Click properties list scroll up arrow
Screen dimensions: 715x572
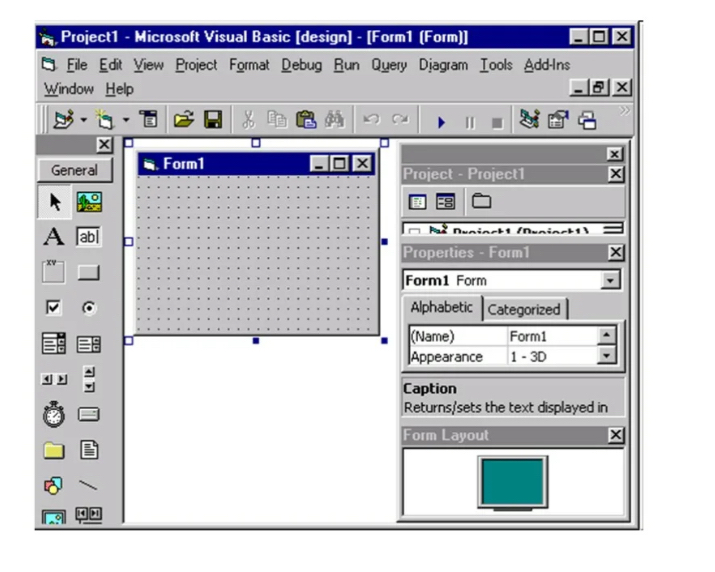pyautogui.click(x=606, y=335)
